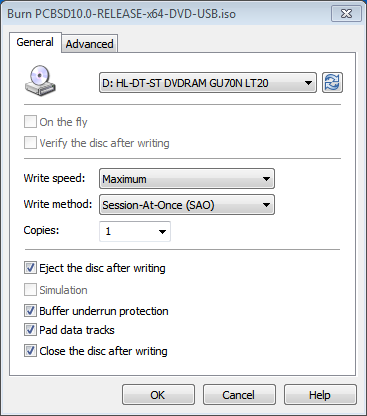Enable On the fly checkbox
The height and width of the screenshot is (416, 367).
click(x=30, y=122)
